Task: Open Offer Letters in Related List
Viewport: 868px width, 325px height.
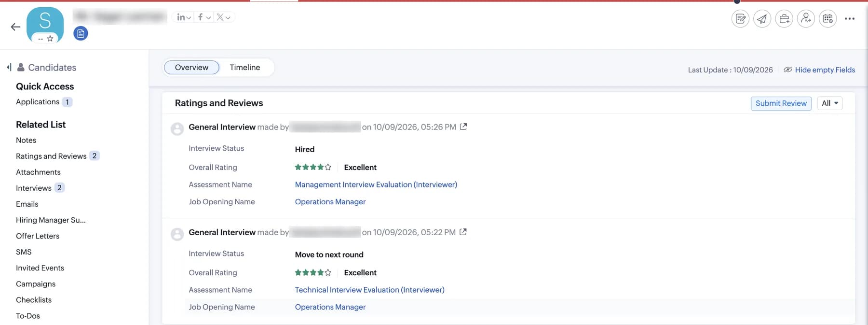Action: (38, 236)
